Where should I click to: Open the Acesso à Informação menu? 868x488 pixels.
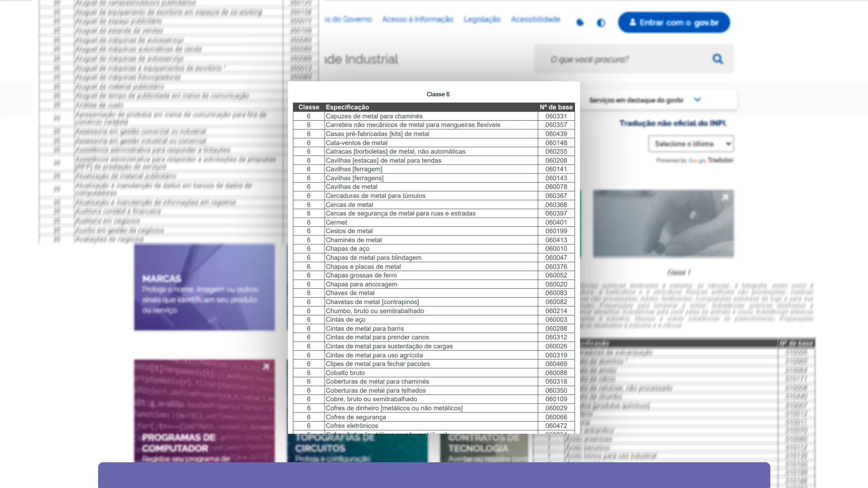417,19
